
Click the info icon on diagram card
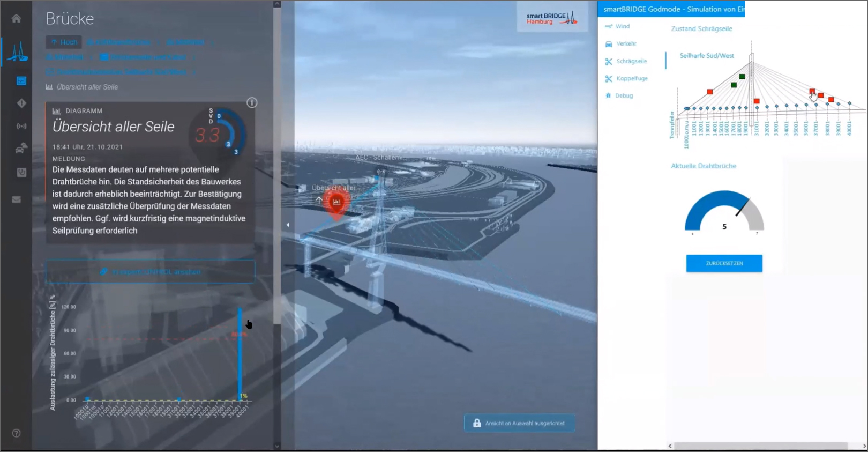[252, 102]
